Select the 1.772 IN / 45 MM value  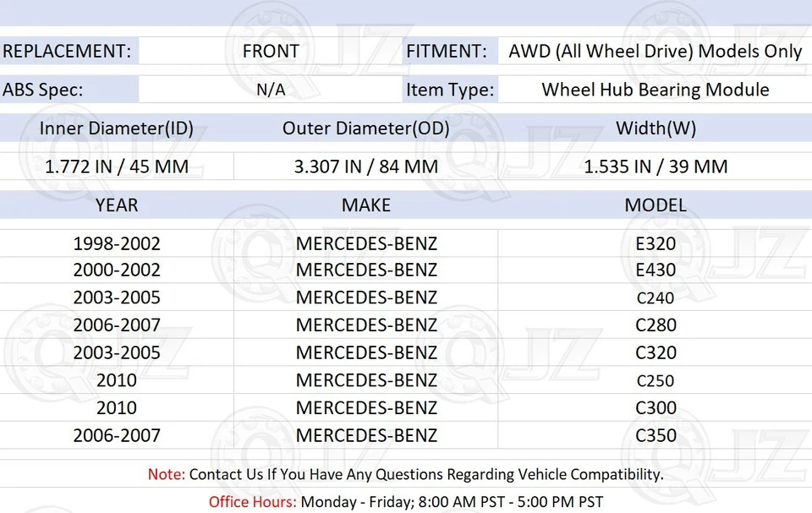(117, 166)
